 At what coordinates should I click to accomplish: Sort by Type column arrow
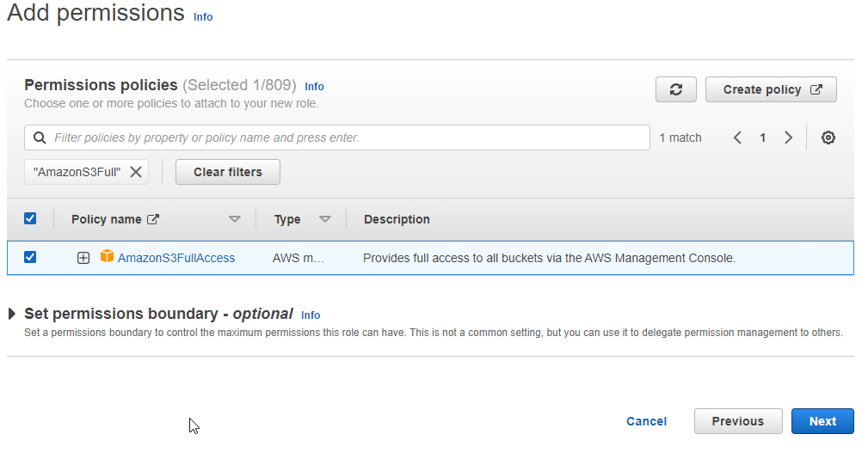[x=325, y=219]
